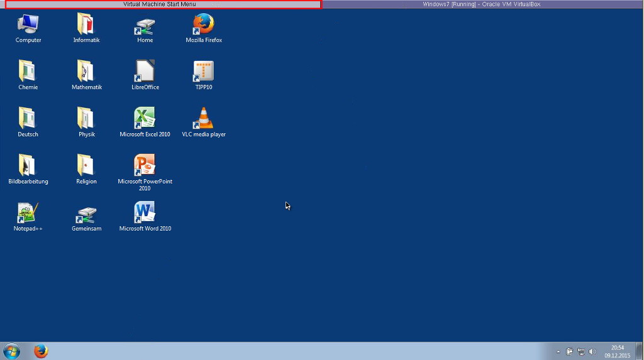Select the Microsoft Word 2010 icon

[x=145, y=213]
